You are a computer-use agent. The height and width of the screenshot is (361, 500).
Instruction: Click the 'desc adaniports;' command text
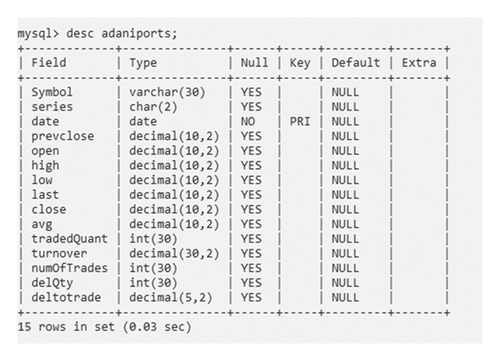click(122, 34)
